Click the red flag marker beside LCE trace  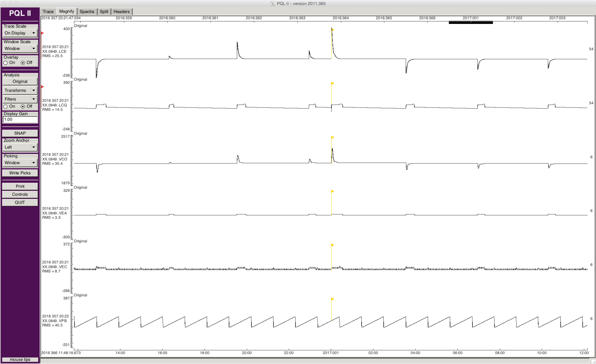pos(42,33)
